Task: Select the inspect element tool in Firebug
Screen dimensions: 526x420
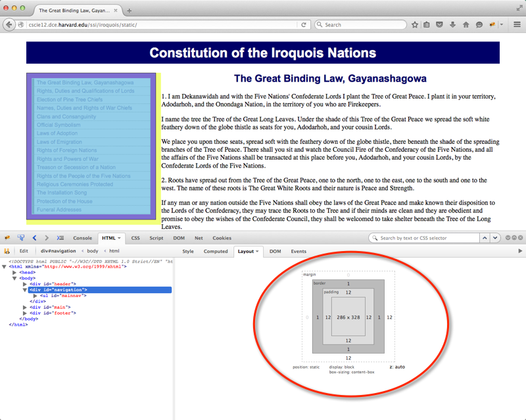Action: click(20, 237)
